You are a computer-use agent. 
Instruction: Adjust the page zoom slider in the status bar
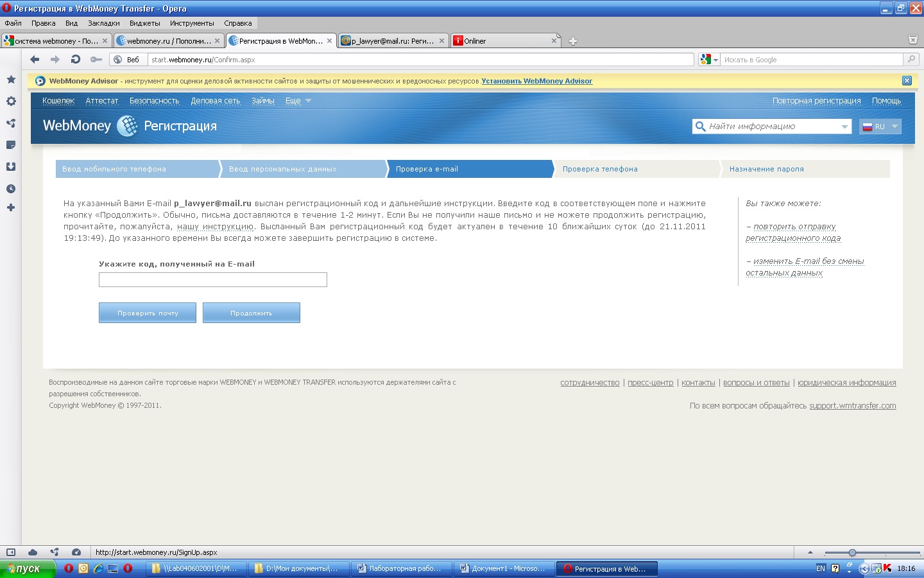[852, 553]
